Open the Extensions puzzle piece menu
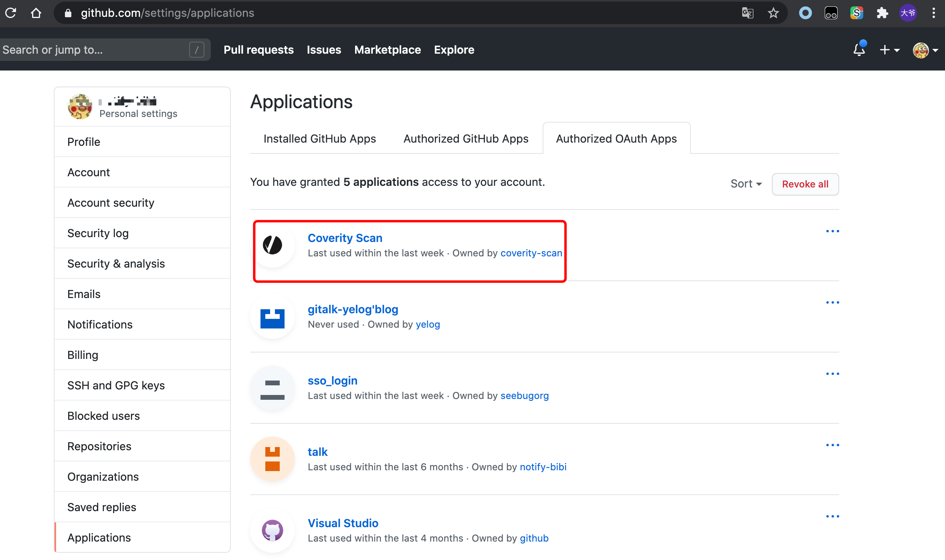 (x=882, y=13)
